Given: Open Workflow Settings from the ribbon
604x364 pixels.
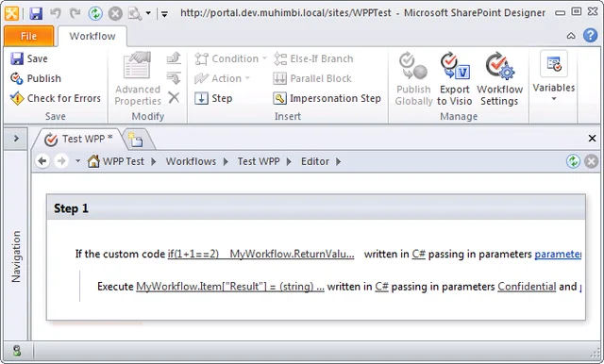Looking at the screenshot, I should [499, 79].
